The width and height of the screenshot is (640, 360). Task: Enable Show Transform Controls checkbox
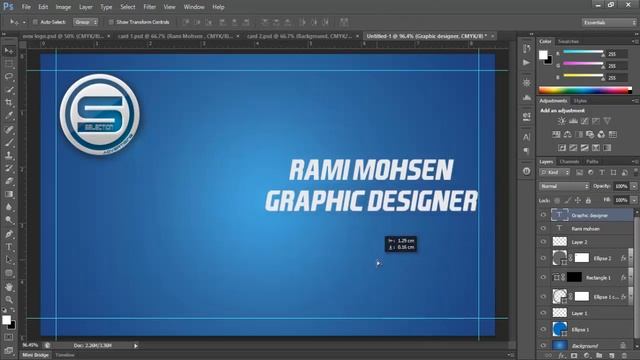(x=111, y=22)
